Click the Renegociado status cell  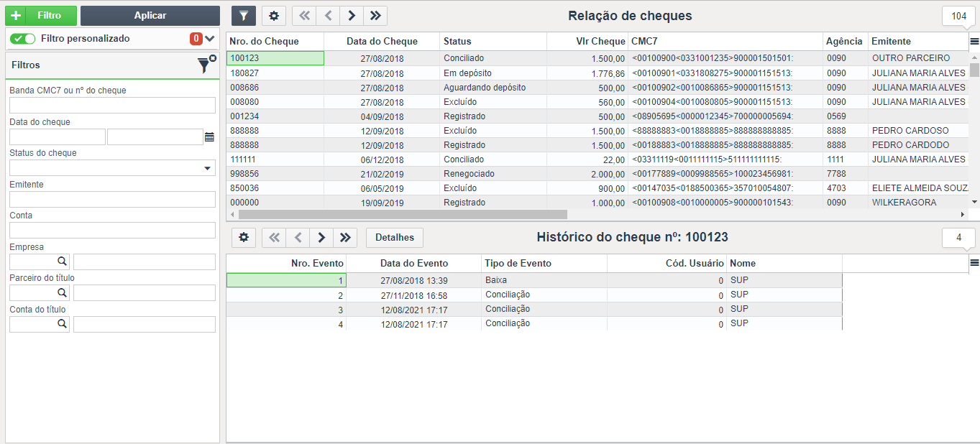[x=493, y=174]
